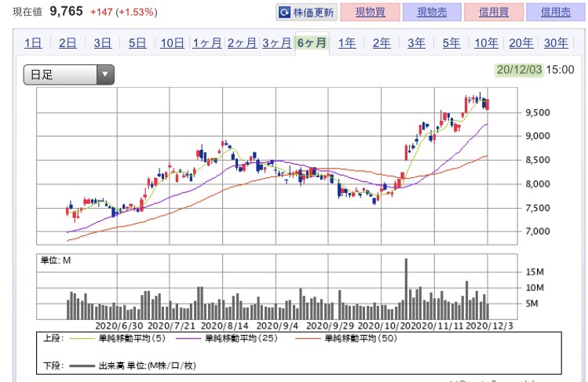Switch chart to 5日 tab
The width and height of the screenshot is (588, 382).
coord(137,43)
